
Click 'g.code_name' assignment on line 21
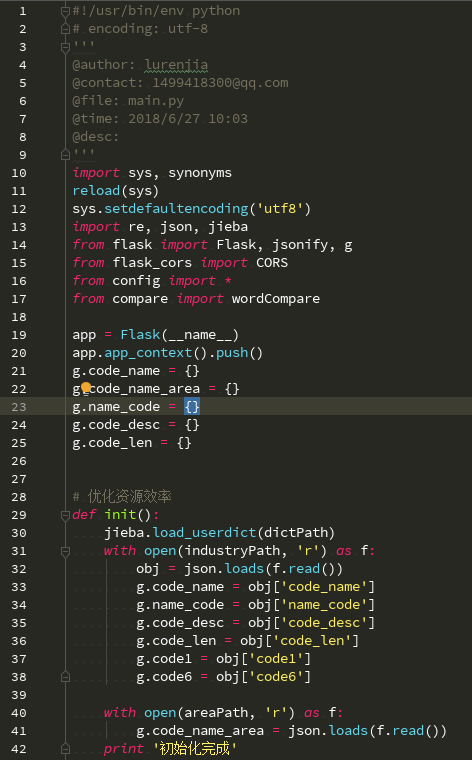click(x=116, y=371)
